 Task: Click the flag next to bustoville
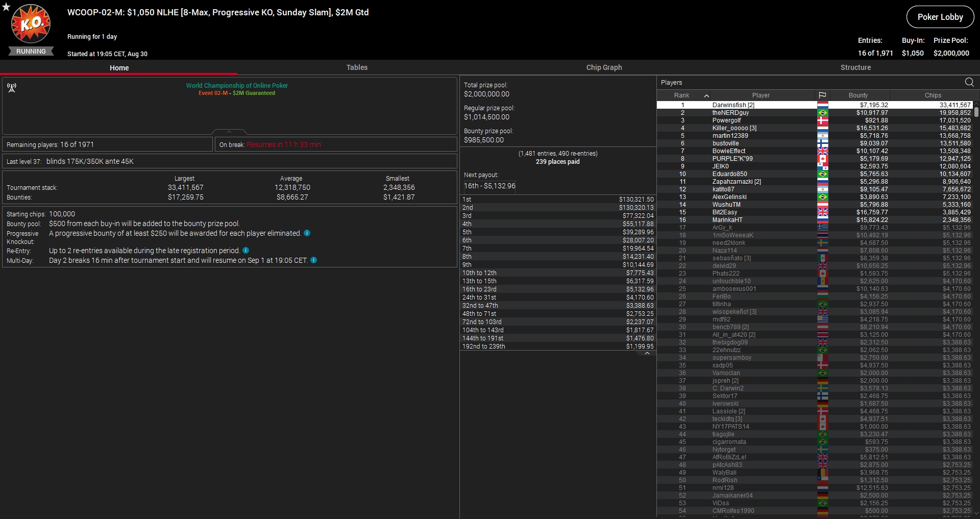pos(822,143)
